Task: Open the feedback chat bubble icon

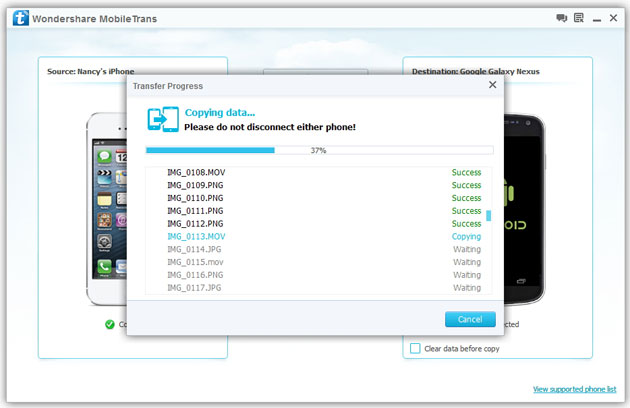Action: [x=561, y=18]
